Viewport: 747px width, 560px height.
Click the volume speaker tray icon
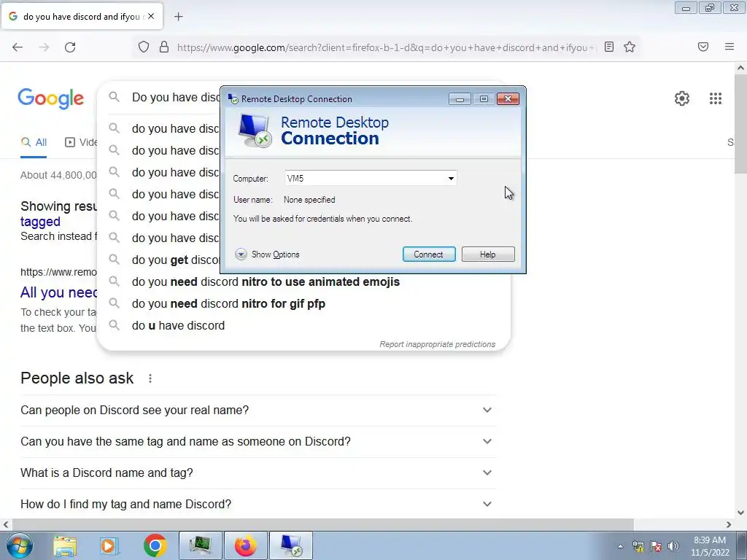673,546
